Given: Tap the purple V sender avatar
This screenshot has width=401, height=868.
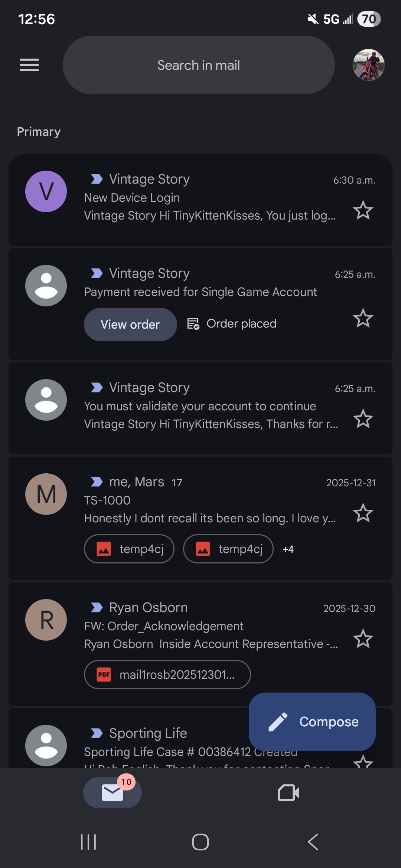Looking at the screenshot, I should [x=46, y=191].
